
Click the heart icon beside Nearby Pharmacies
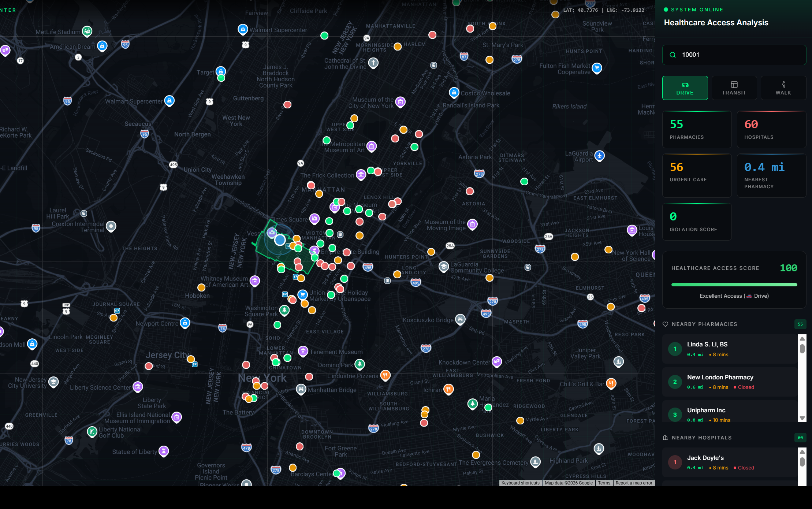pyautogui.click(x=665, y=324)
